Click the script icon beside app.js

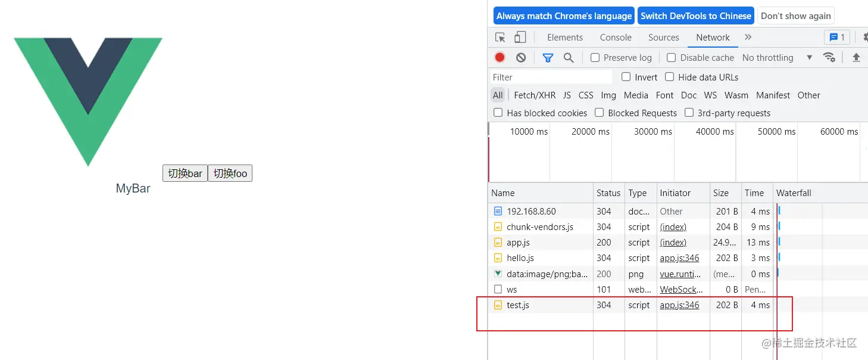point(498,242)
